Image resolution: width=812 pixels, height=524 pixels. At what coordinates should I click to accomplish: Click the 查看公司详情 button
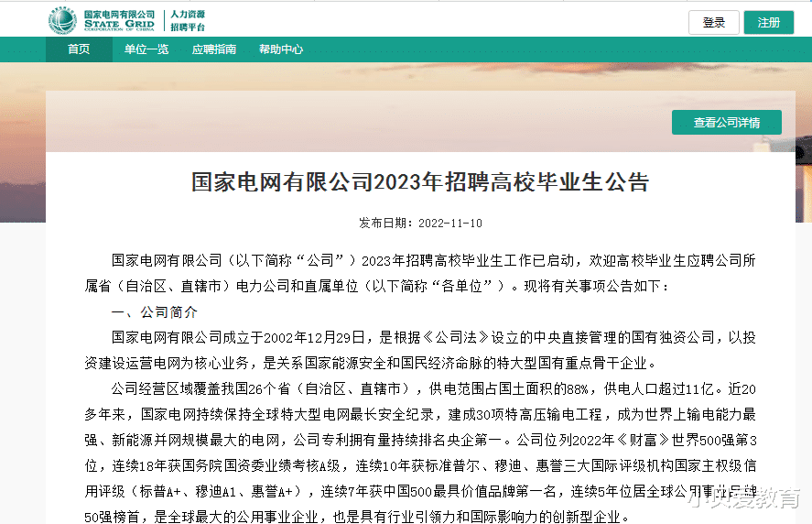[727, 123]
